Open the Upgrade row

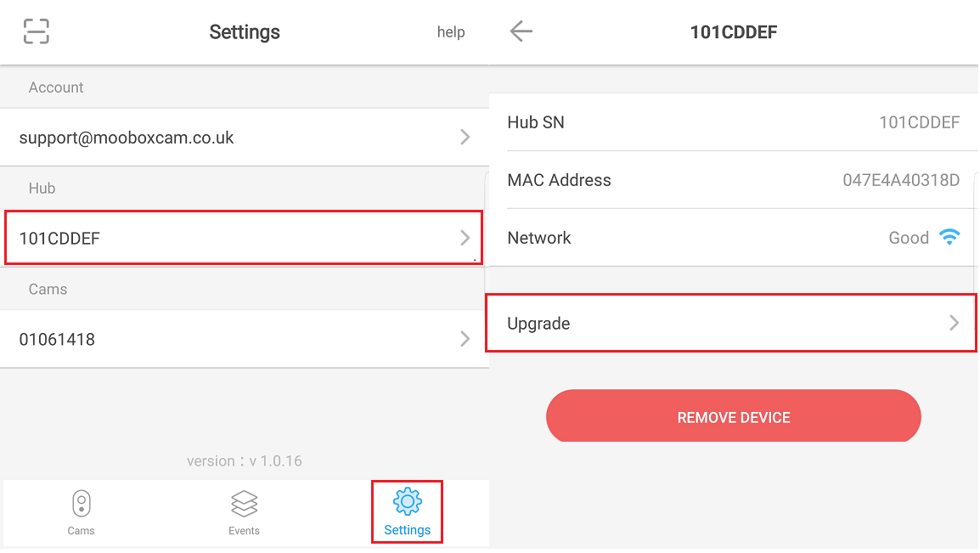coord(731,323)
